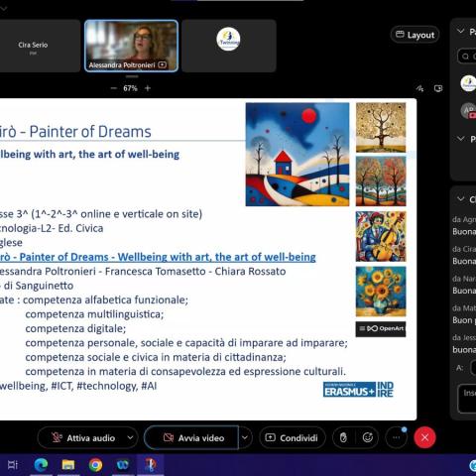Viewport: 476px width, 476px height.
Task: Click the 67% zoom level value
Action: pos(130,88)
